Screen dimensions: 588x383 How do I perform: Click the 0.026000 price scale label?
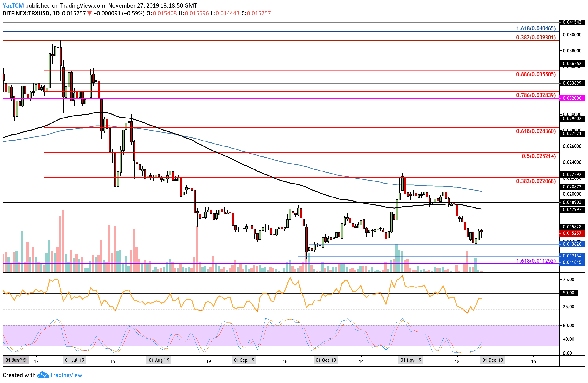click(x=572, y=146)
